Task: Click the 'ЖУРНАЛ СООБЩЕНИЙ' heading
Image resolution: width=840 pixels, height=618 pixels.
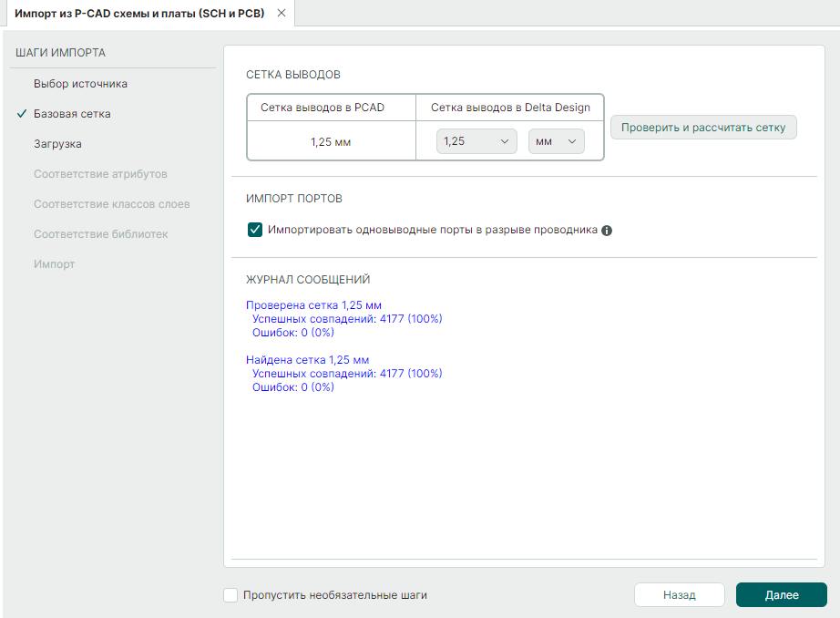Action: click(308, 279)
